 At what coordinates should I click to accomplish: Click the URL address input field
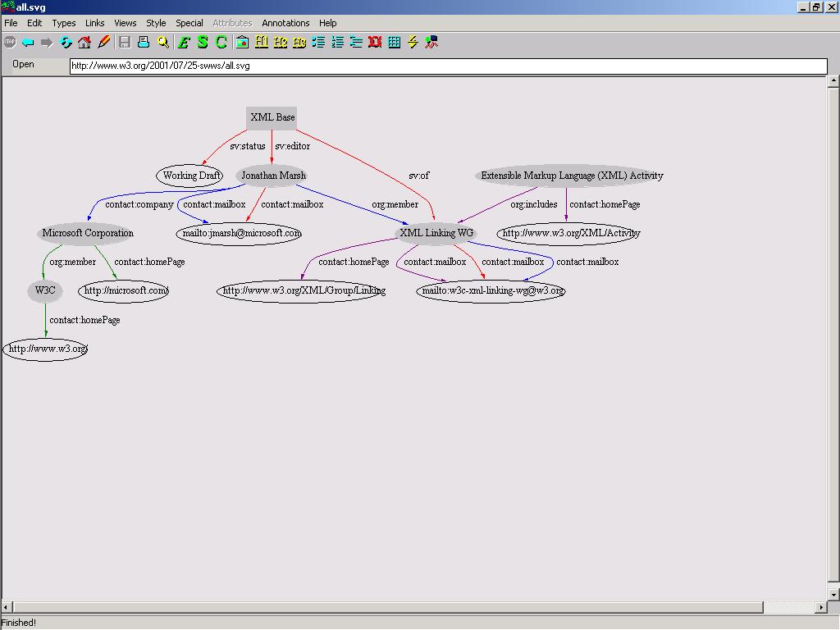448,66
